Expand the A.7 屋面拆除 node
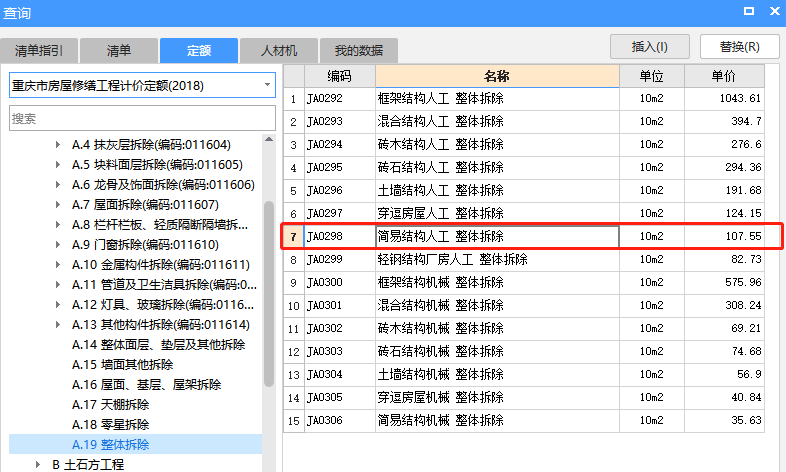 [x=58, y=205]
